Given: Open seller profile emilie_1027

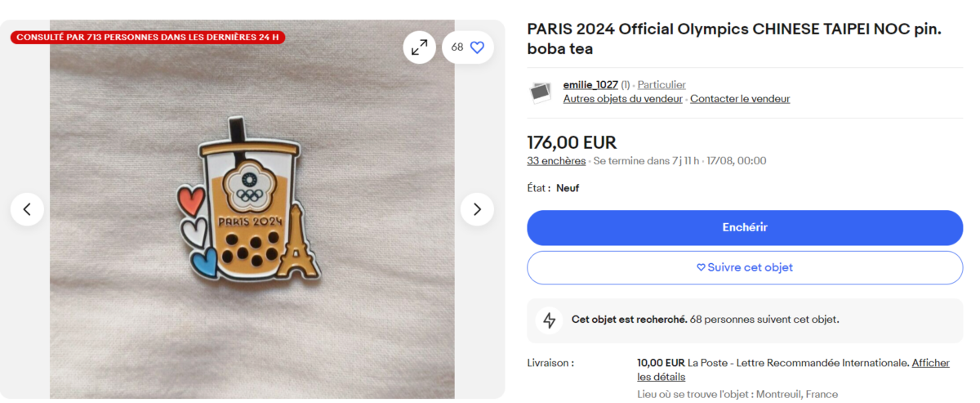Looking at the screenshot, I should [590, 85].
